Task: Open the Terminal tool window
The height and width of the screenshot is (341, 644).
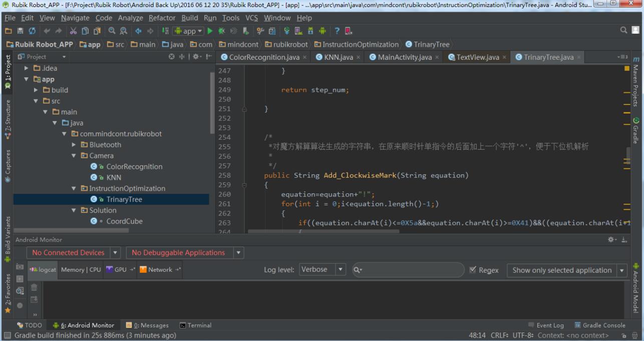Action: coord(195,325)
